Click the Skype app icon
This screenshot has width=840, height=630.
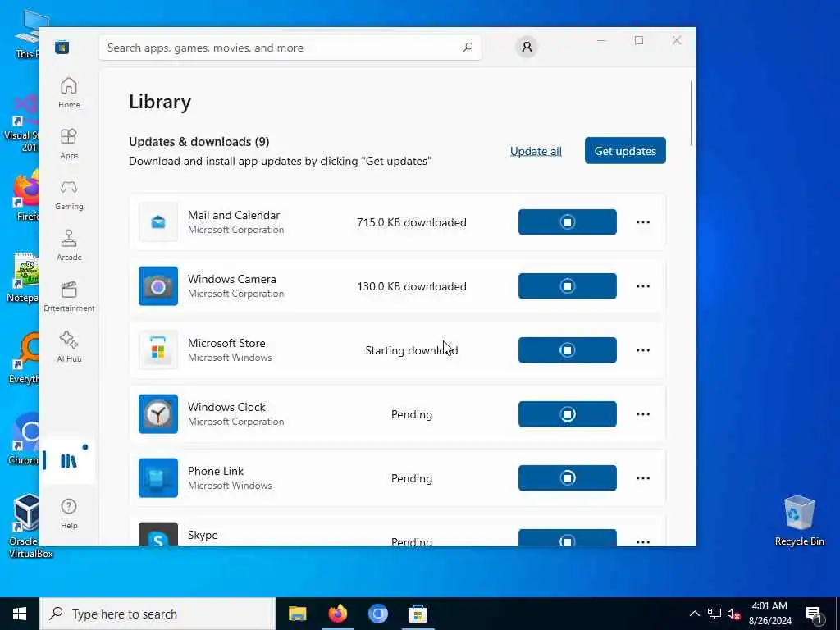pos(158,533)
